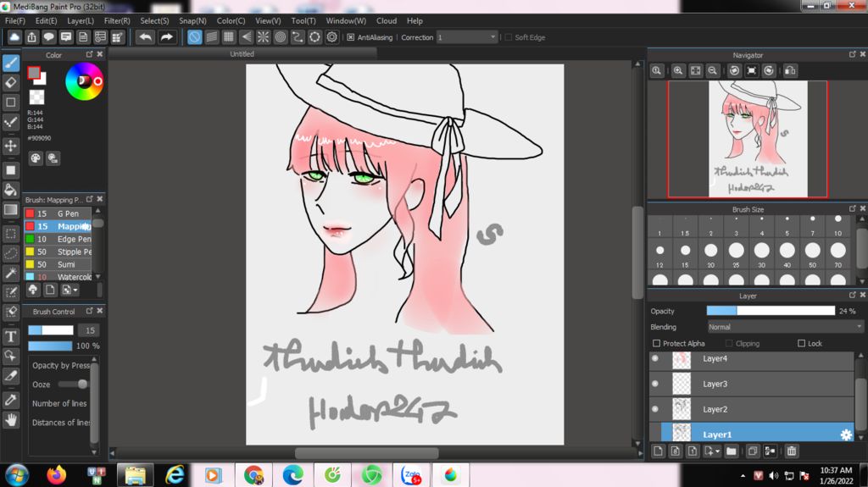
Task: Rotate canvas left in Navigator
Action: coord(734,70)
